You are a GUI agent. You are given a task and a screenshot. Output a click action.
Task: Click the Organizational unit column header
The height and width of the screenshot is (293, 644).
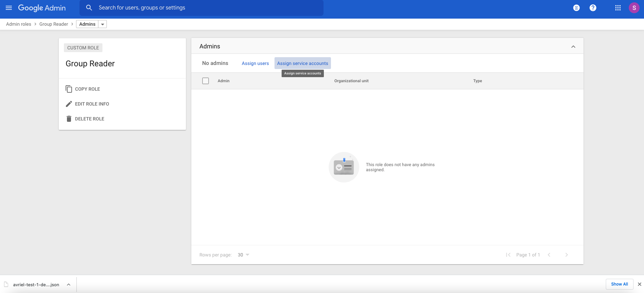coord(351,81)
